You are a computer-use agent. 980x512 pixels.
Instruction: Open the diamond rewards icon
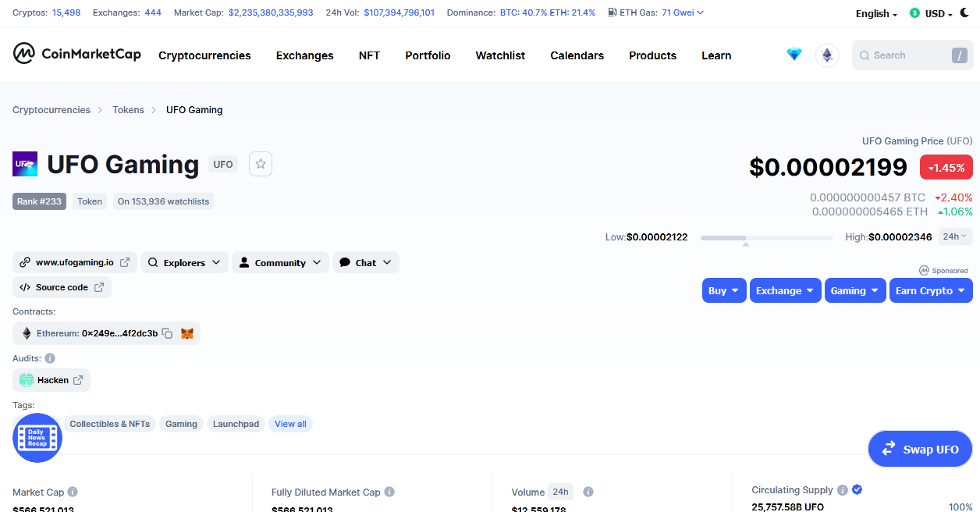click(x=794, y=55)
